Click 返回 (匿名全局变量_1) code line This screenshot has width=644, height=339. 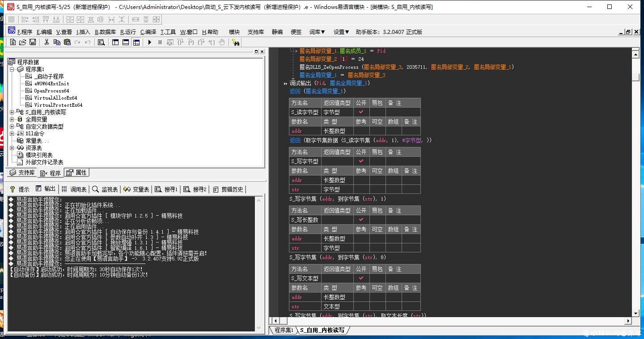tap(318, 91)
